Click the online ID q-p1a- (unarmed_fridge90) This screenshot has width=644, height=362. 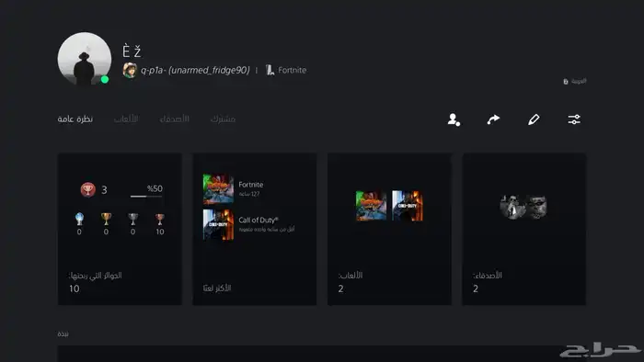pyautogui.click(x=195, y=70)
